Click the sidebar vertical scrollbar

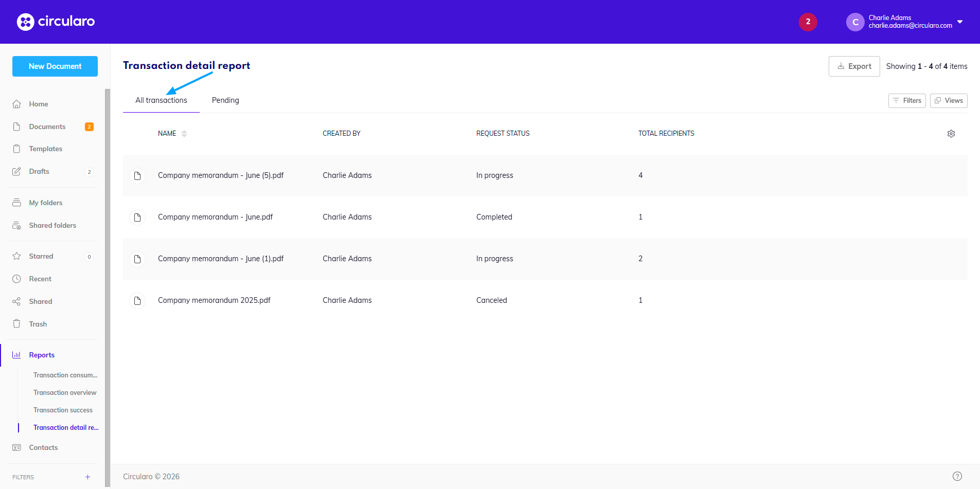[108, 288]
